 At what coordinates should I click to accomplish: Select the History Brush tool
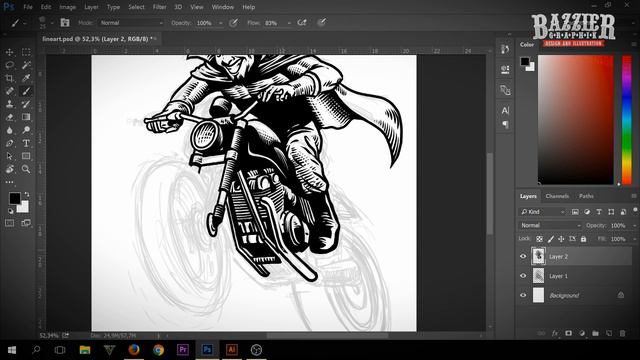click(26, 104)
